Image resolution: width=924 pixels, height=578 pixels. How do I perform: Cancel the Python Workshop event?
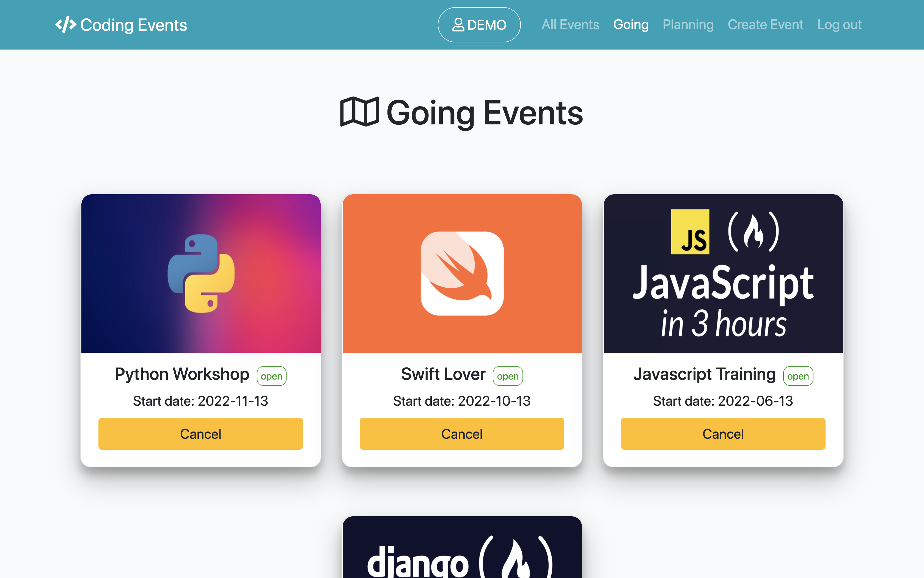[x=201, y=434]
